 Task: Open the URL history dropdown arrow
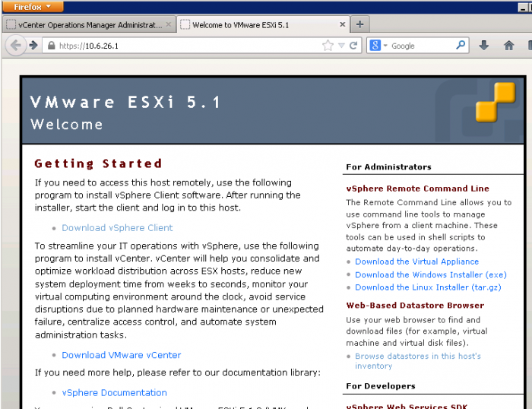341,46
